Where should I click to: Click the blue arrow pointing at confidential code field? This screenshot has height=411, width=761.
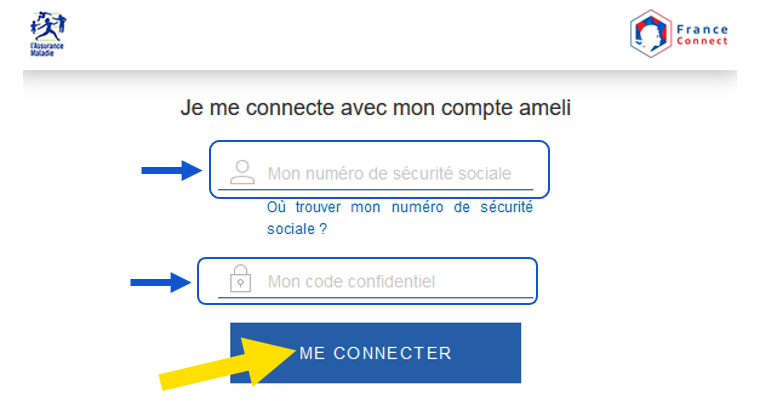[160, 282]
